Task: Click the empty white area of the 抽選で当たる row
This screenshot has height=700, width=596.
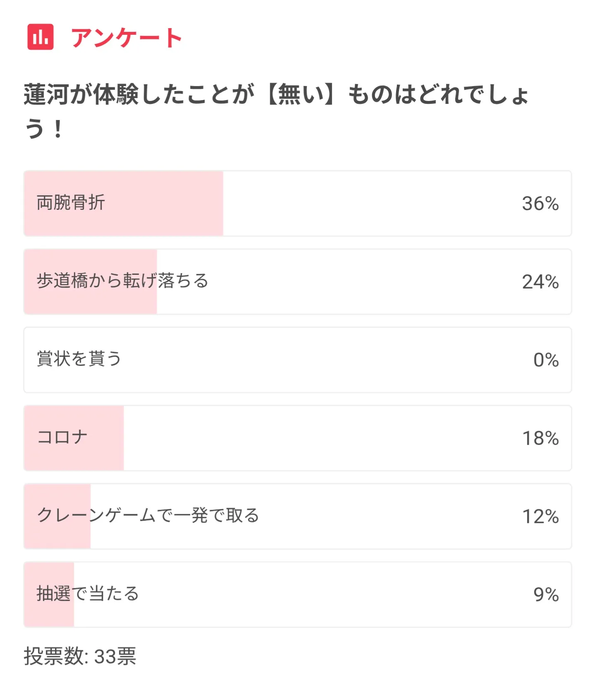Action: tap(315, 594)
